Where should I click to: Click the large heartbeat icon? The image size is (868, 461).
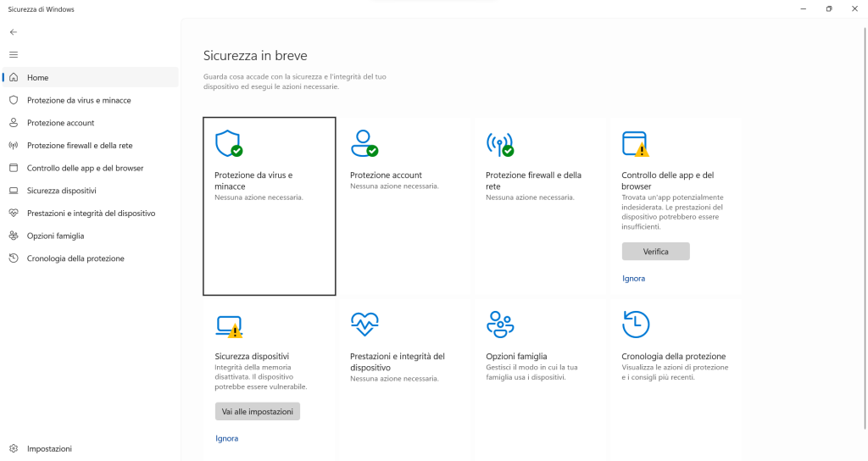point(364,325)
